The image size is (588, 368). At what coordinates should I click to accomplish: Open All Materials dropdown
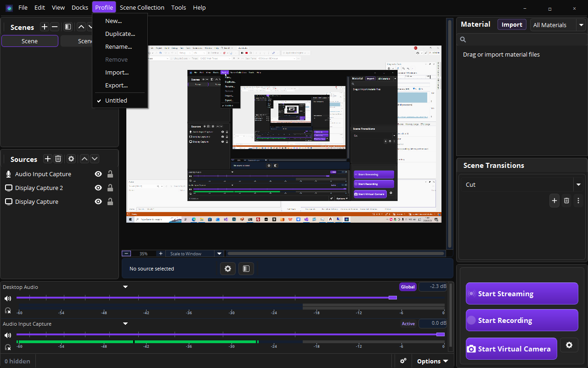558,25
